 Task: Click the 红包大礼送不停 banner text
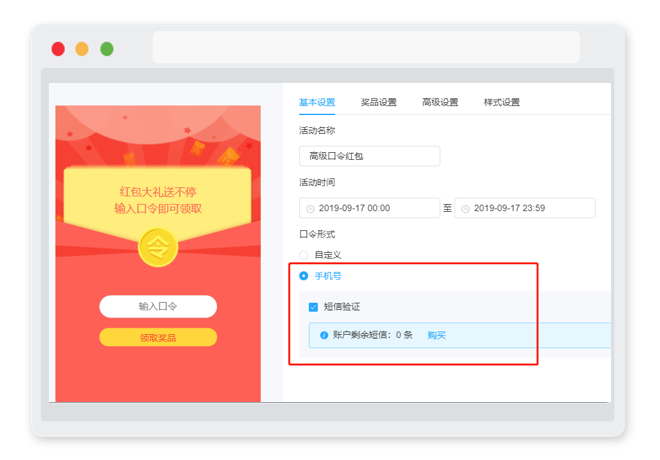point(158,192)
